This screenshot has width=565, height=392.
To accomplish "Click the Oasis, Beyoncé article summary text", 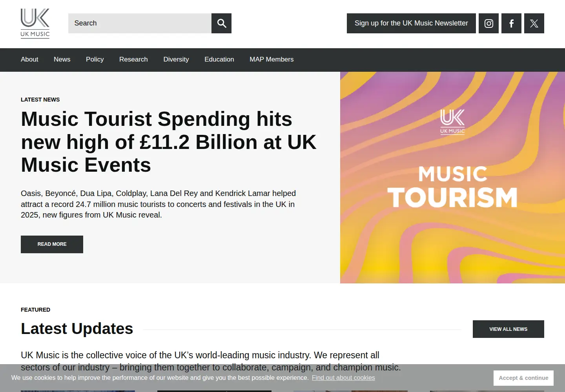I will click(x=159, y=204).
